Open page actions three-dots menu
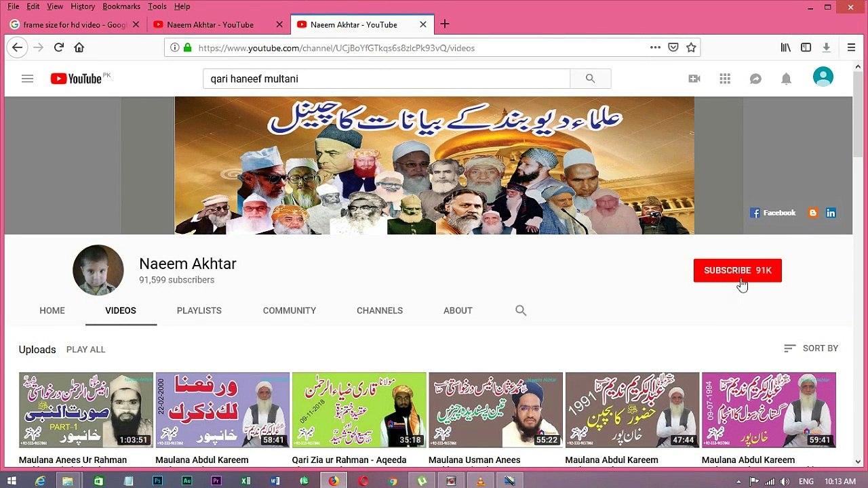 (655, 47)
